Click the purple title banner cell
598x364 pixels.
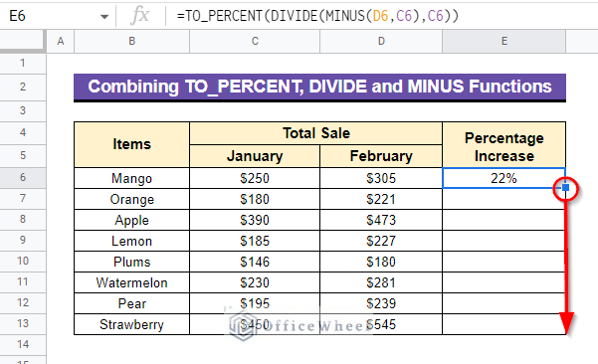pos(319,87)
